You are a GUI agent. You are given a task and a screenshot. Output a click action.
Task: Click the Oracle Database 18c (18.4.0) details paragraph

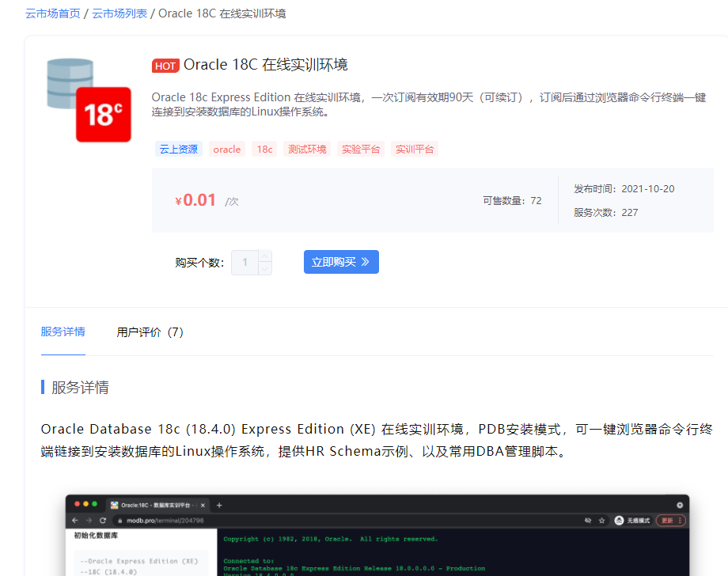(377, 440)
